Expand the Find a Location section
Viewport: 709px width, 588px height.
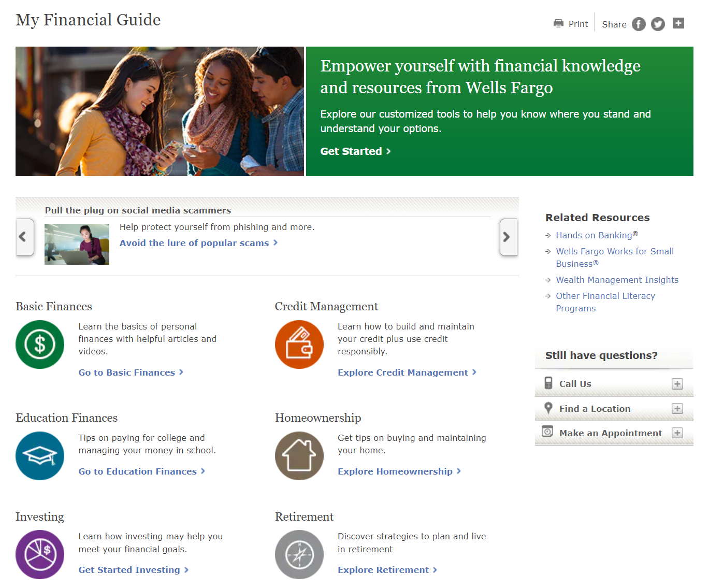tap(677, 409)
